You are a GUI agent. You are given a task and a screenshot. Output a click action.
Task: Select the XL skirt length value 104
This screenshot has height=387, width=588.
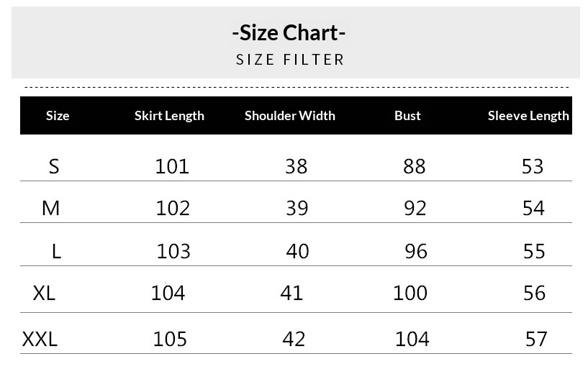point(168,293)
